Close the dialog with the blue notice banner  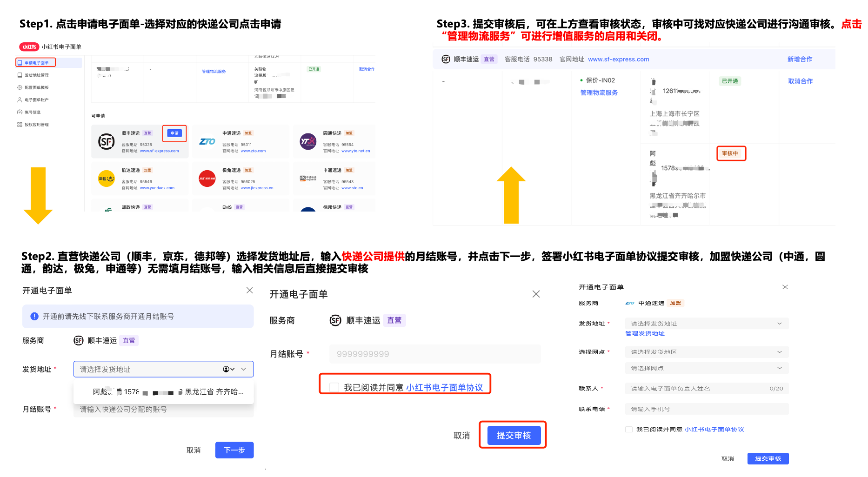click(249, 290)
